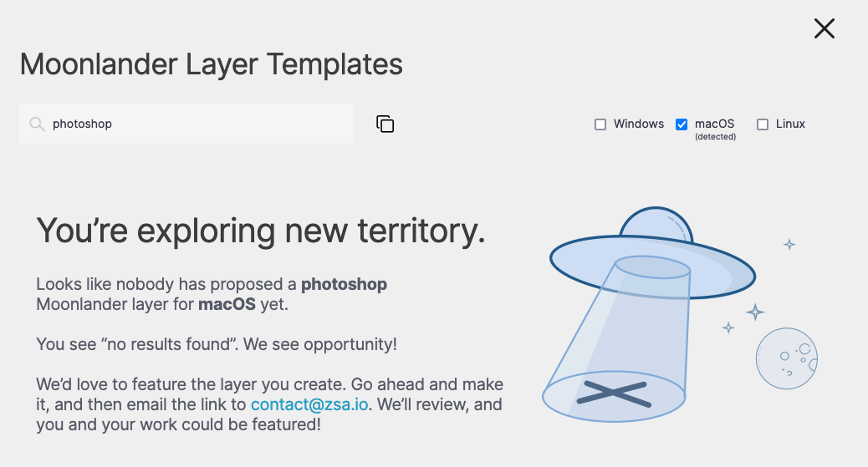Screen dimensions: 868x467
Task: Click the macOS label text
Action: pyautogui.click(x=715, y=124)
